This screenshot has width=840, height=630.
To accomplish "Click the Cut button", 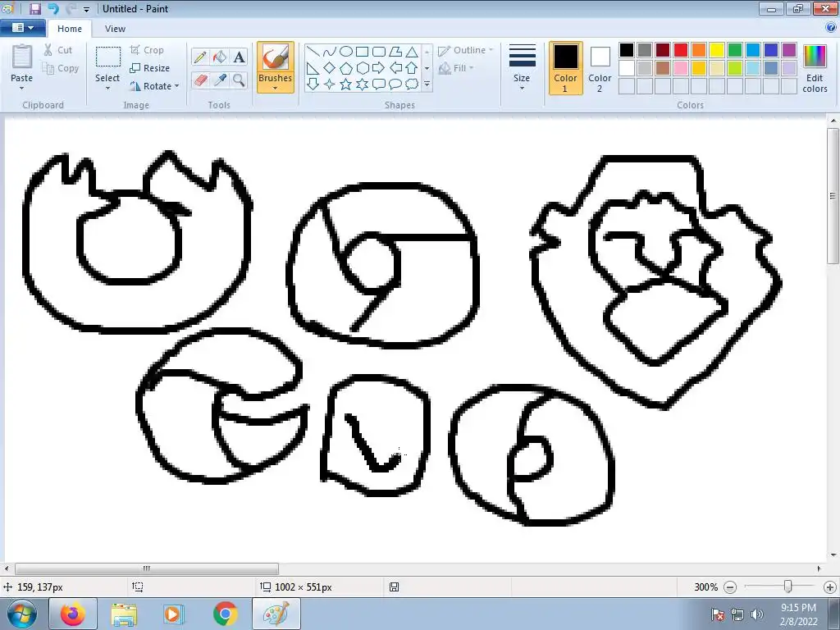I will 58,50.
